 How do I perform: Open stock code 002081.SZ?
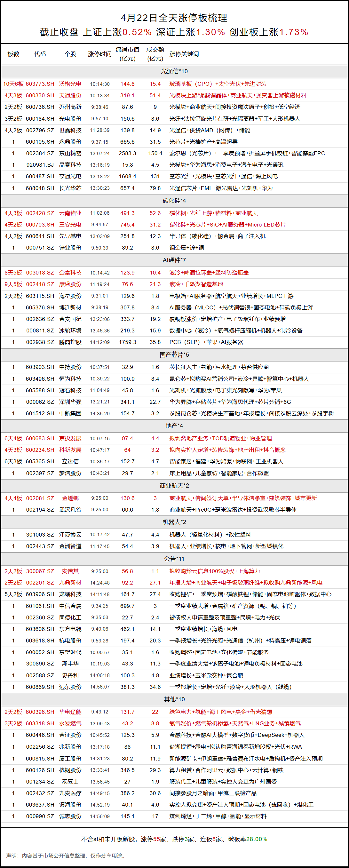pyautogui.click(x=40, y=498)
